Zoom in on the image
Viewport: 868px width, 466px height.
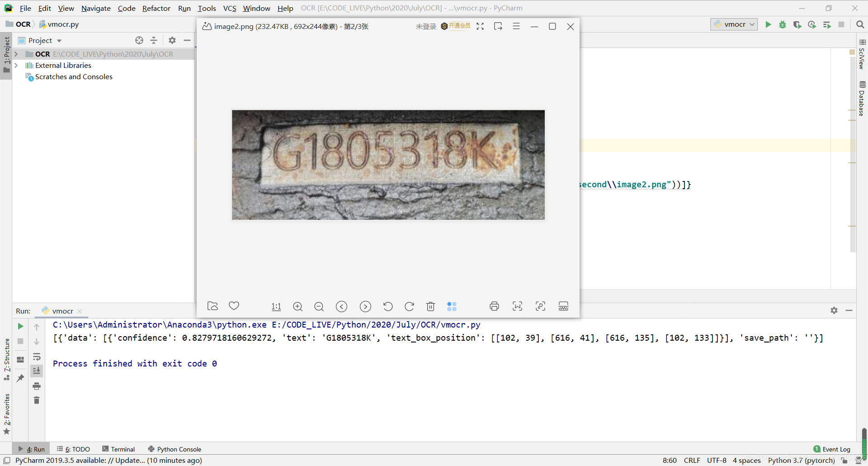[x=297, y=307]
